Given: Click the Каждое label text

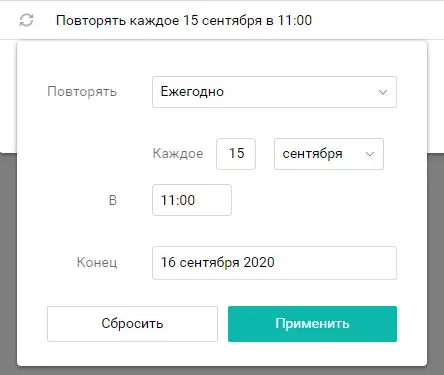Looking at the screenshot, I should pyautogui.click(x=178, y=154).
